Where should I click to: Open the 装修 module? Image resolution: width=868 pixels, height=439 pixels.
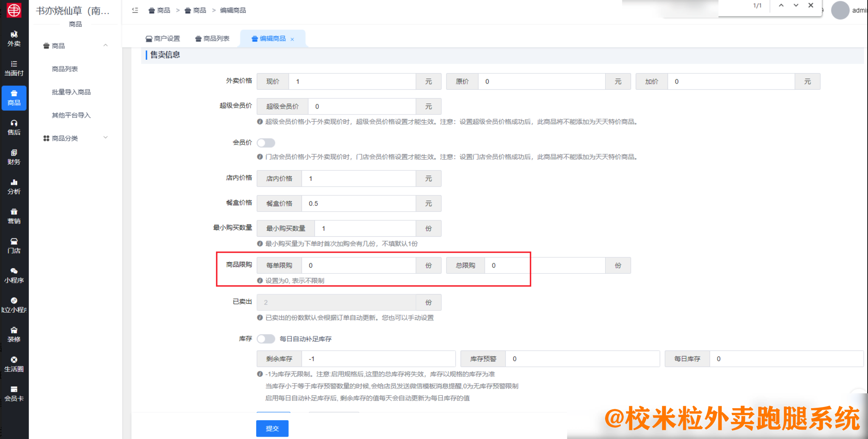click(14, 335)
